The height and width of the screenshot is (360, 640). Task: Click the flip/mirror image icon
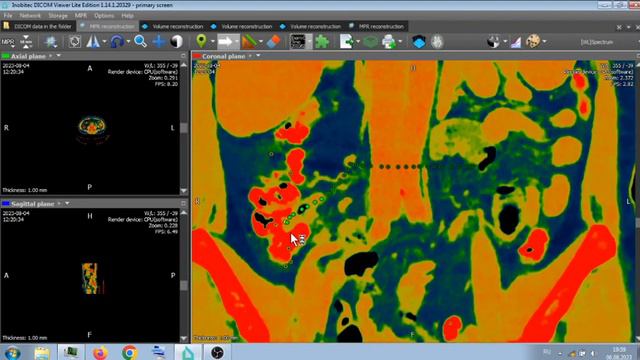[x=93, y=42]
